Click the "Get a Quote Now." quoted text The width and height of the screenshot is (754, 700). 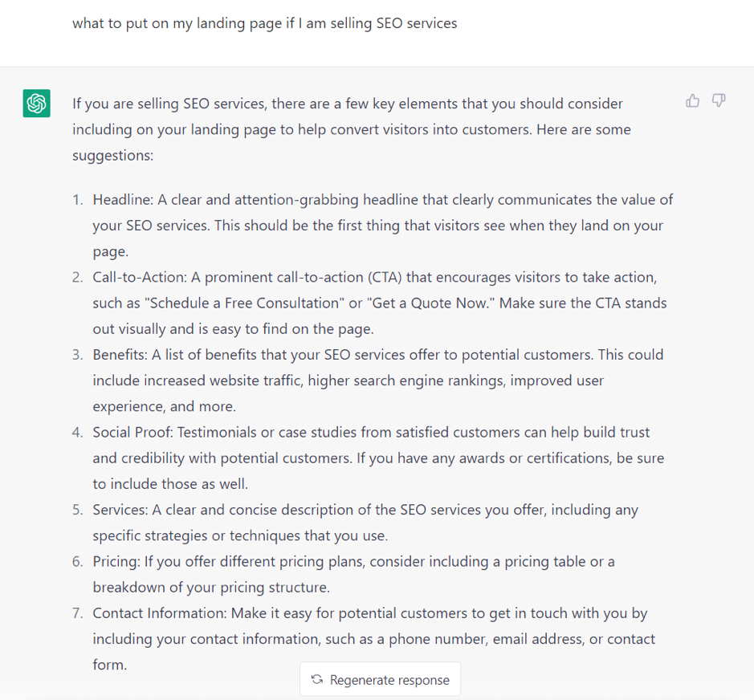[430, 303]
